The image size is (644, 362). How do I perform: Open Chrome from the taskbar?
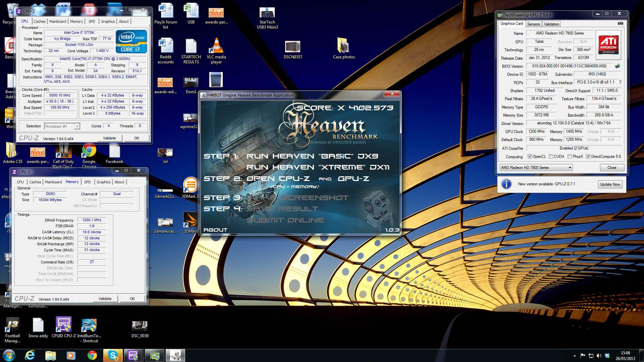92,355
